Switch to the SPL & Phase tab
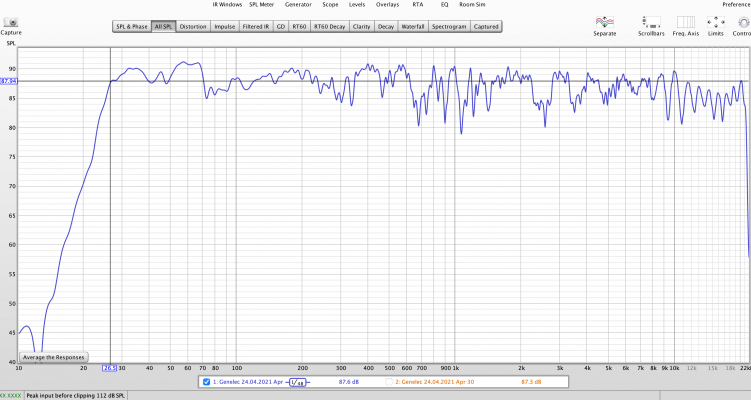The width and height of the screenshot is (751, 400). pos(132,27)
